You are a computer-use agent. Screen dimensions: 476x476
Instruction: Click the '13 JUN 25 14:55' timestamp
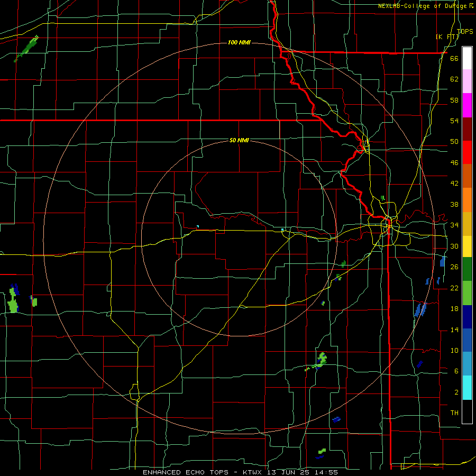[303, 472]
